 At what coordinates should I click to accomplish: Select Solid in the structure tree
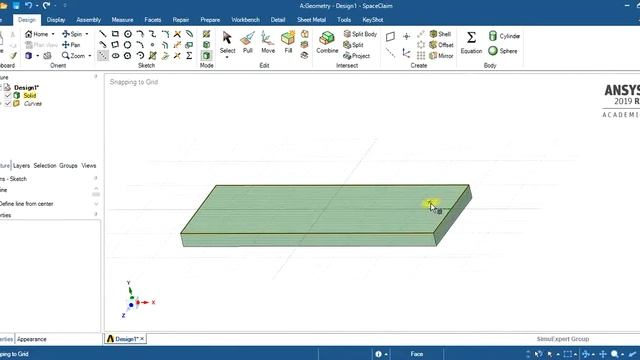[29, 96]
